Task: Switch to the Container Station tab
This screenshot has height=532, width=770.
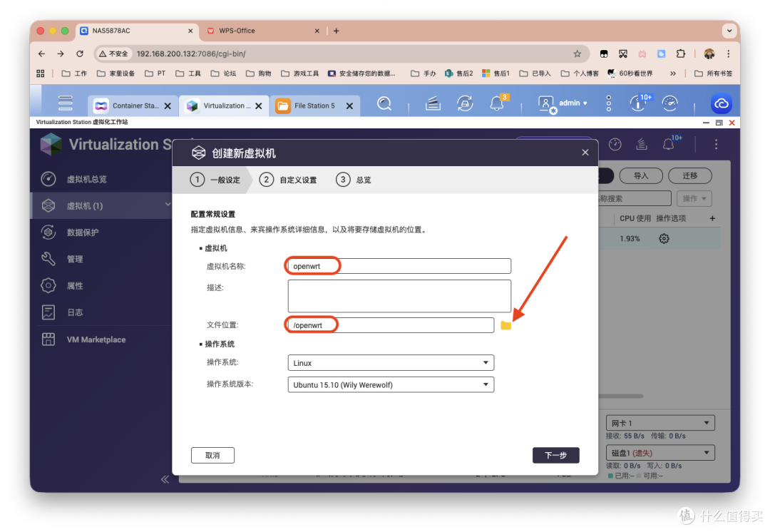Action: (x=133, y=106)
